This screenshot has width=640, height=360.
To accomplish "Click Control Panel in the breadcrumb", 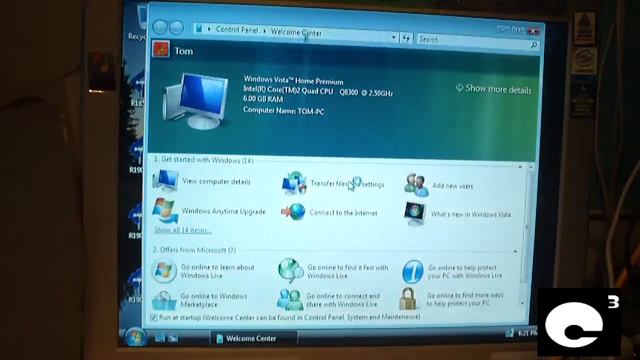I will pos(237,30).
